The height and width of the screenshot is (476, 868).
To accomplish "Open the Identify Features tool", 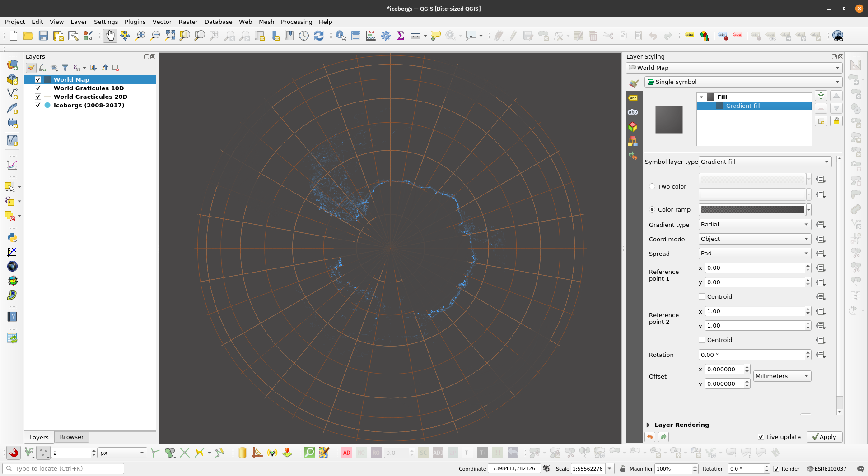I will [341, 36].
